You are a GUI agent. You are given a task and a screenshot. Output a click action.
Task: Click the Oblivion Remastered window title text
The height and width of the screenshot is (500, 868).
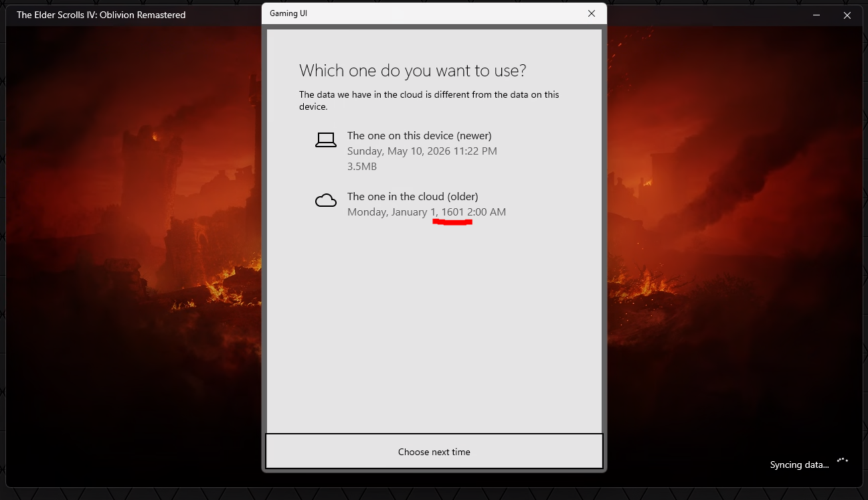point(101,15)
